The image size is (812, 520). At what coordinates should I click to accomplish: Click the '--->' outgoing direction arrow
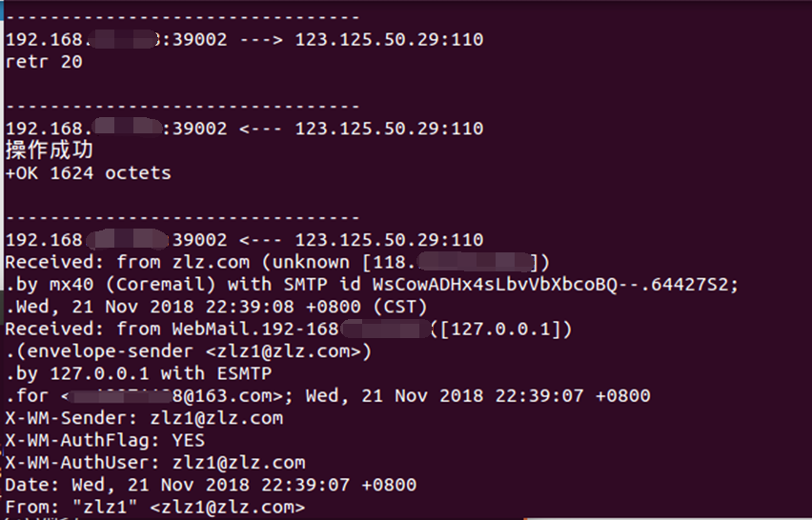click(x=261, y=39)
